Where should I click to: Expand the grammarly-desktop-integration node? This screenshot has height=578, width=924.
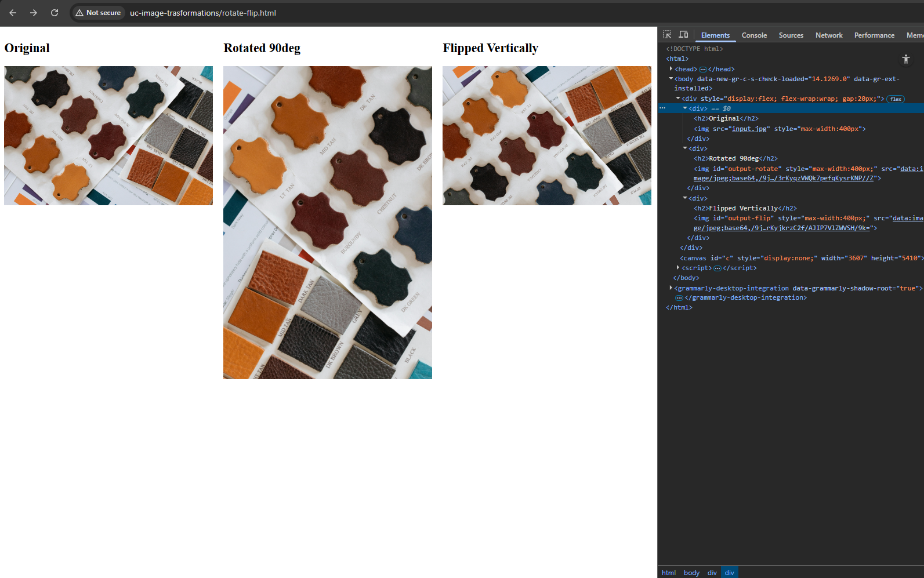pyautogui.click(x=671, y=288)
